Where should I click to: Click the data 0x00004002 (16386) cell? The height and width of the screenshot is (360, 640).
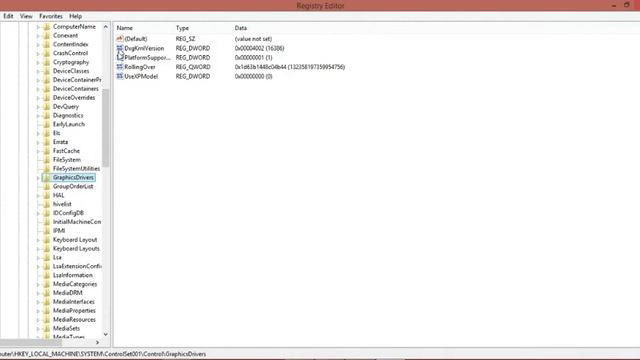[259, 48]
